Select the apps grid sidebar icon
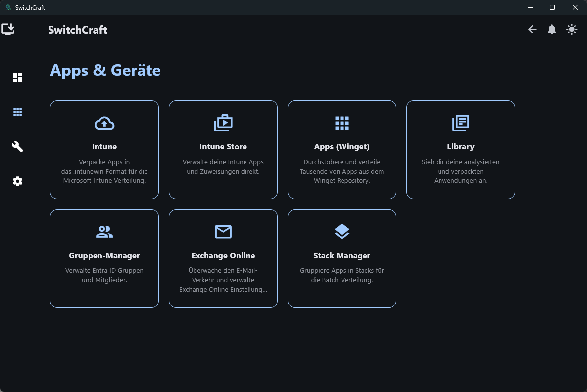The width and height of the screenshot is (587, 392). pyautogui.click(x=18, y=112)
